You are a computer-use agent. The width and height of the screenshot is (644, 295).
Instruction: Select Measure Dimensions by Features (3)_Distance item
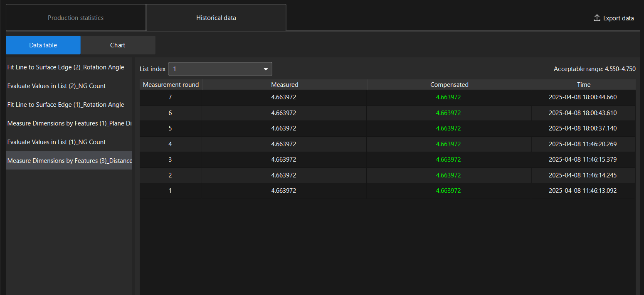(x=69, y=161)
